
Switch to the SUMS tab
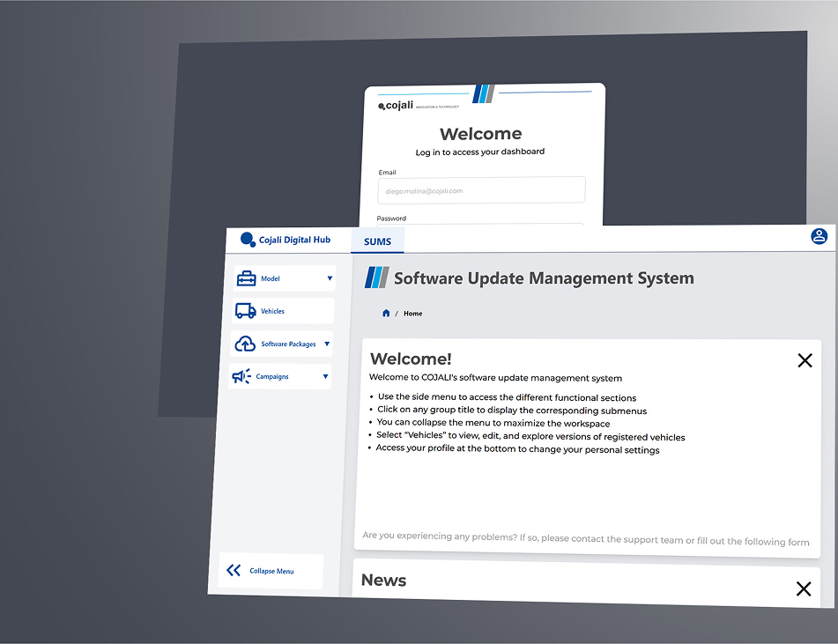377,241
